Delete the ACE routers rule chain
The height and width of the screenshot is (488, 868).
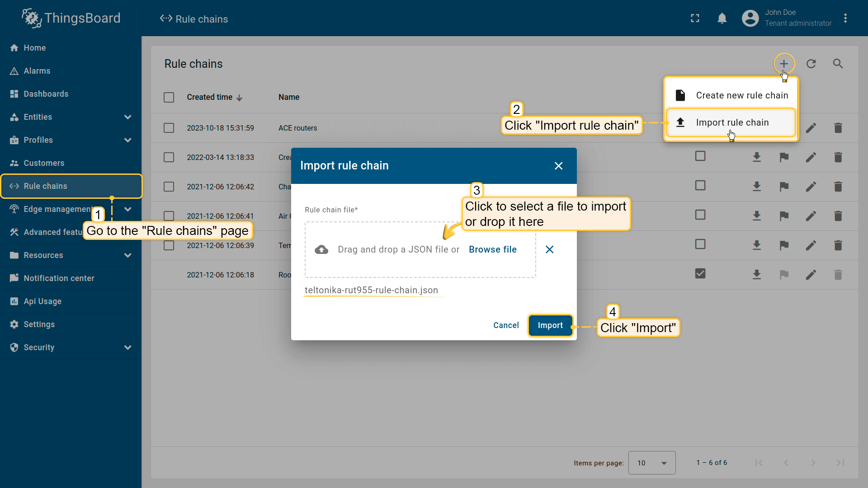click(838, 128)
